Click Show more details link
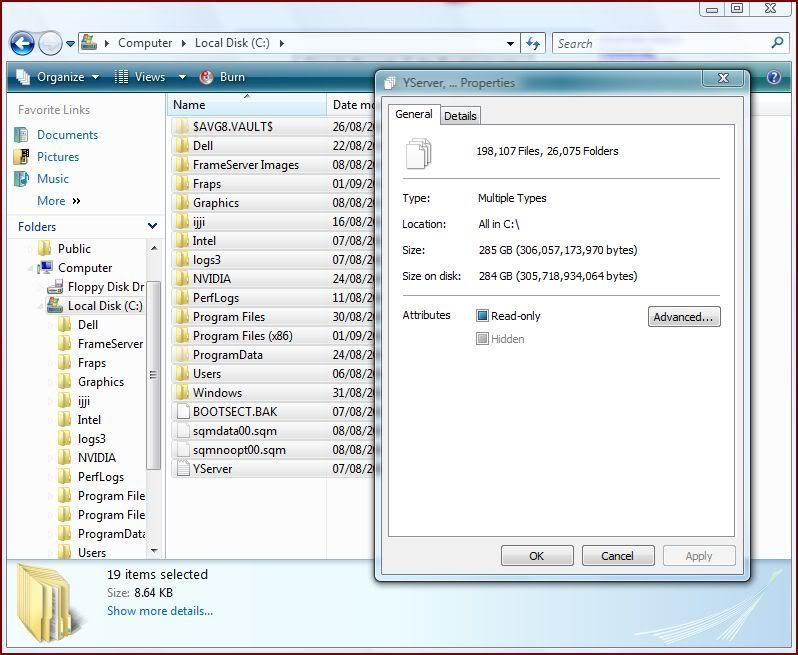 click(x=160, y=611)
